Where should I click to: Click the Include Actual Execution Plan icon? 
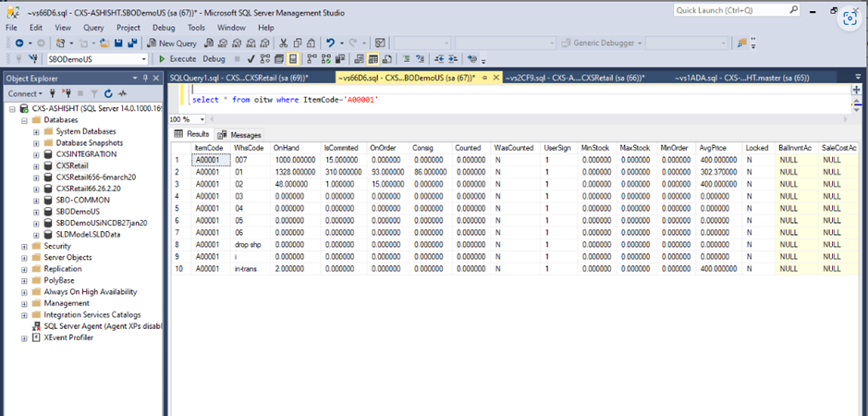click(x=312, y=59)
